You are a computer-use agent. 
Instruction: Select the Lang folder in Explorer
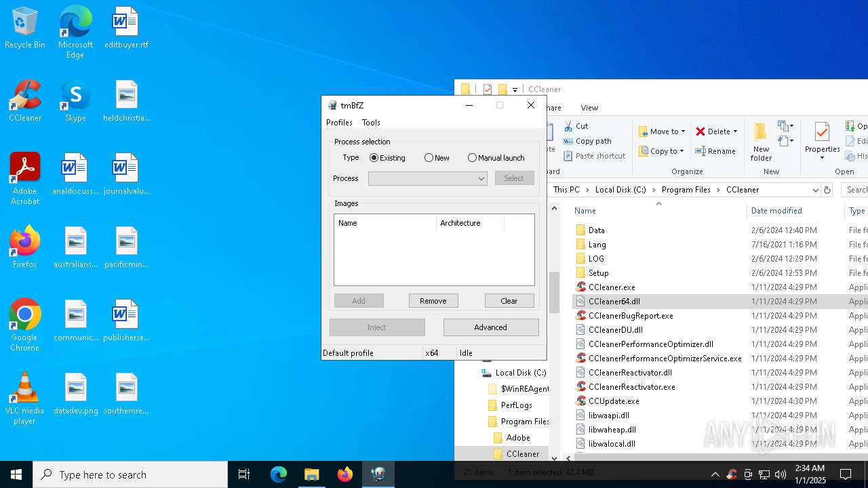tap(597, 245)
